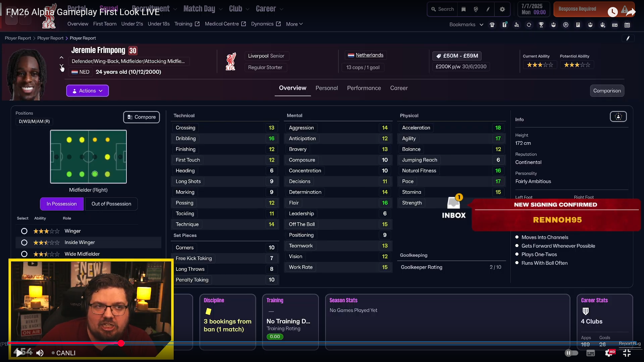
Task: Click the pitch view icon in Info panel
Action: coord(618,117)
